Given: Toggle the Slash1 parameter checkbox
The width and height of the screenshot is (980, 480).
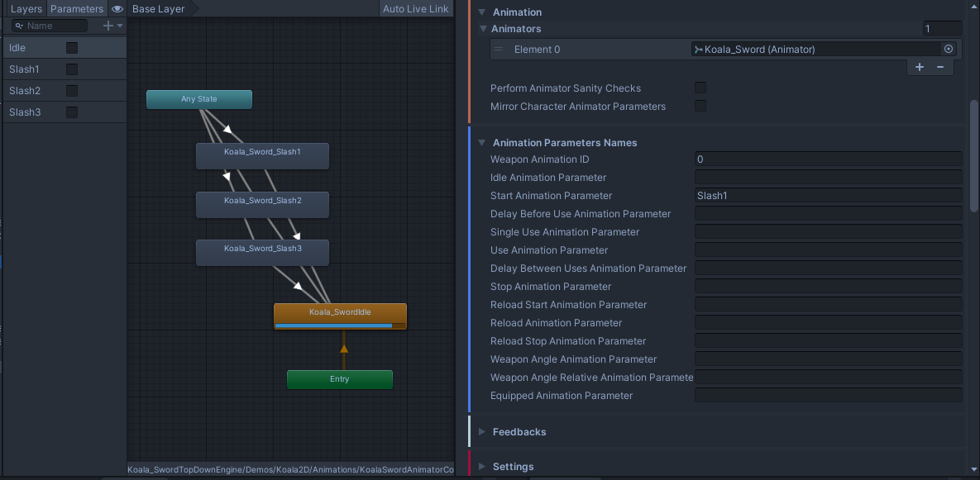Looking at the screenshot, I should 72,69.
